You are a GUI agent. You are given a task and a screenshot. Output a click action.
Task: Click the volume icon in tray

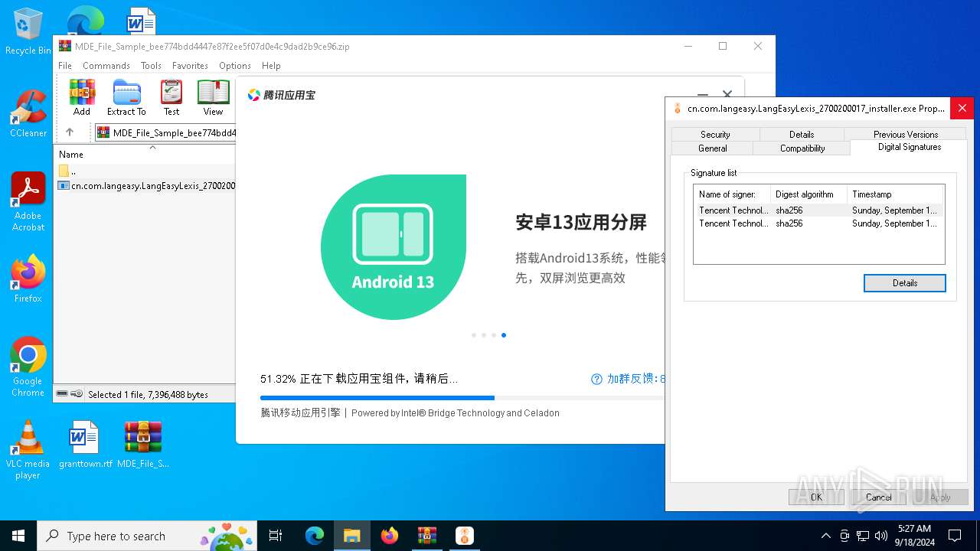click(881, 536)
